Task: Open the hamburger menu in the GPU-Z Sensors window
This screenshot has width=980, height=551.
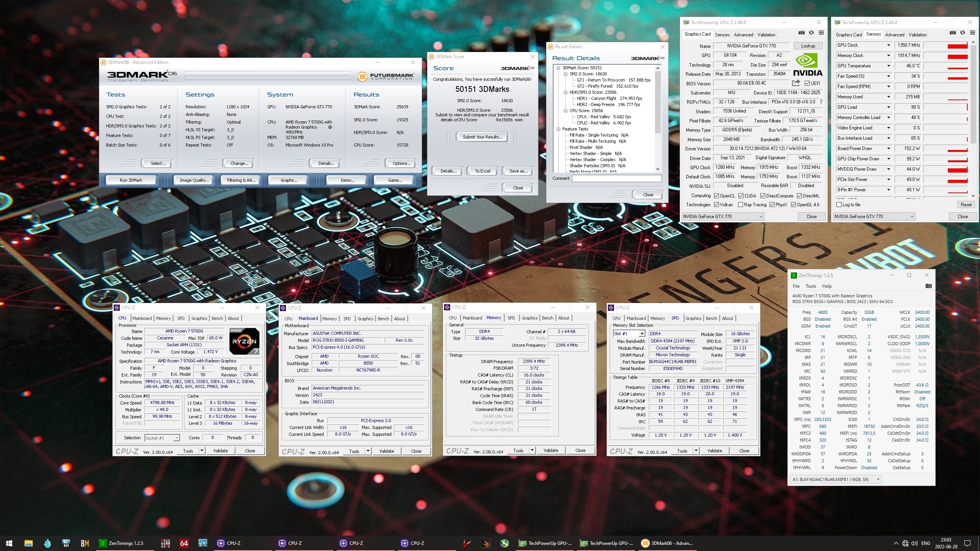Action: [x=972, y=33]
